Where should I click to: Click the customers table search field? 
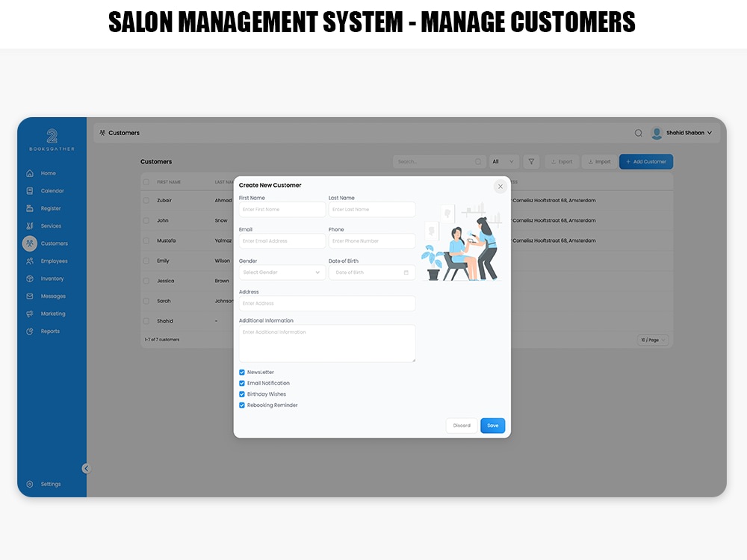pos(438,162)
